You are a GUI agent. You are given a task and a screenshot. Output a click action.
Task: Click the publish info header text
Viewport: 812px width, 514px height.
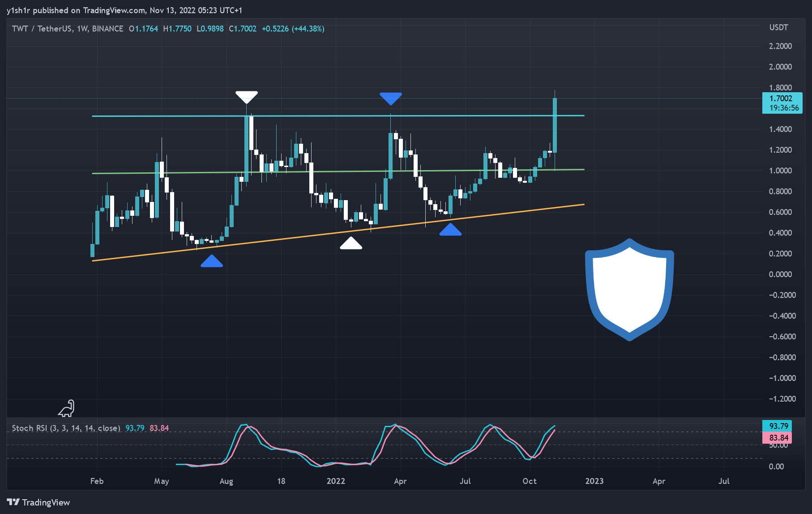tap(124, 10)
